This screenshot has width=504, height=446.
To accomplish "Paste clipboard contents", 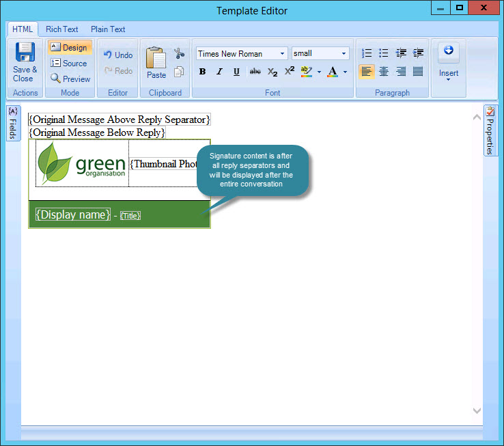I will pos(156,63).
